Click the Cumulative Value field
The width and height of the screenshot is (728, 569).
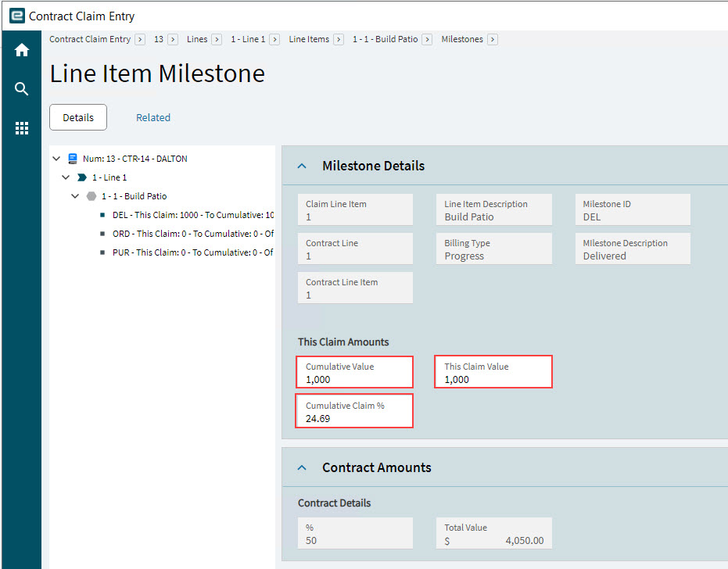(x=355, y=372)
